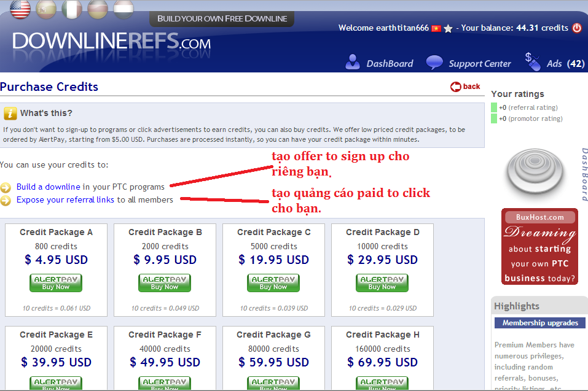Select the US flag language icon
Image resolution: width=588 pixels, height=391 pixels.
20,9
